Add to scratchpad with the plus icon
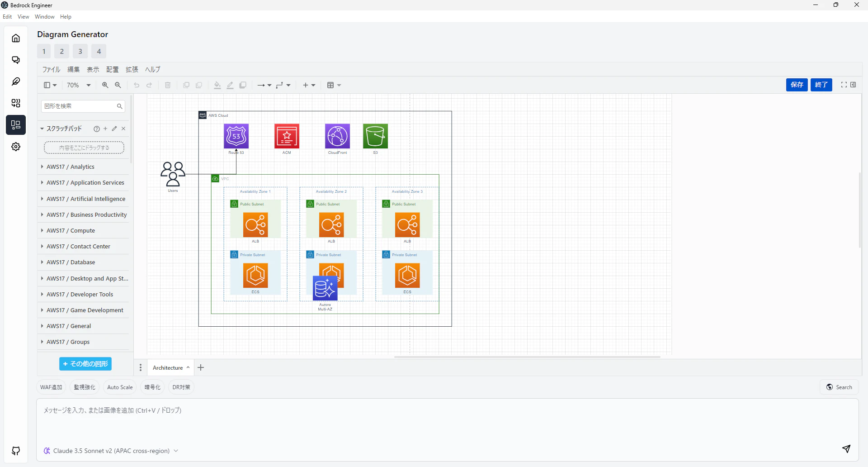 (105, 129)
